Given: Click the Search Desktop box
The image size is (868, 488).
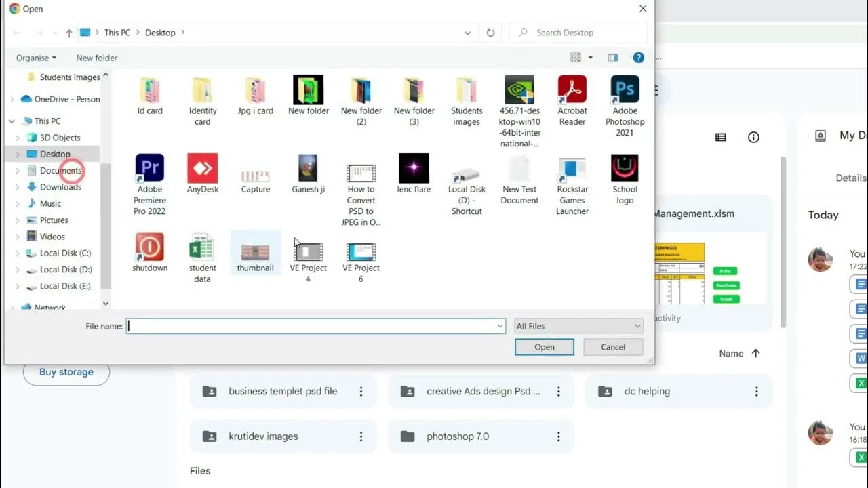Looking at the screenshot, I should [578, 33].
